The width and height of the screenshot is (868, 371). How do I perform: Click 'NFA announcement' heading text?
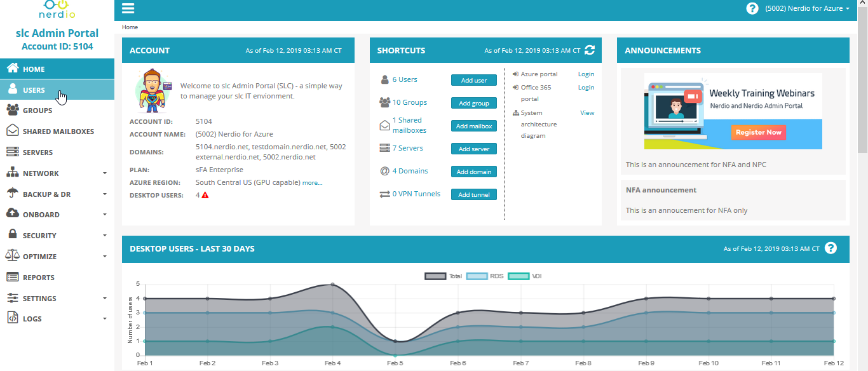point(661,190)
